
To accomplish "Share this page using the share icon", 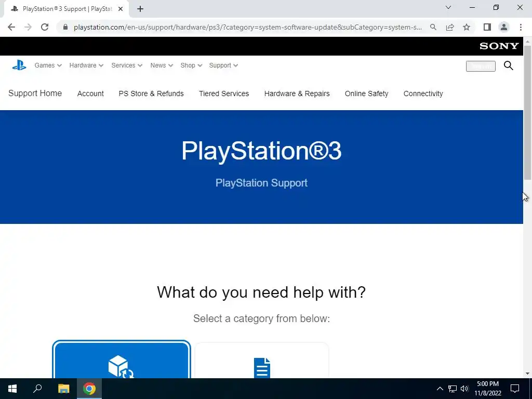I will [x=450, y=27].
